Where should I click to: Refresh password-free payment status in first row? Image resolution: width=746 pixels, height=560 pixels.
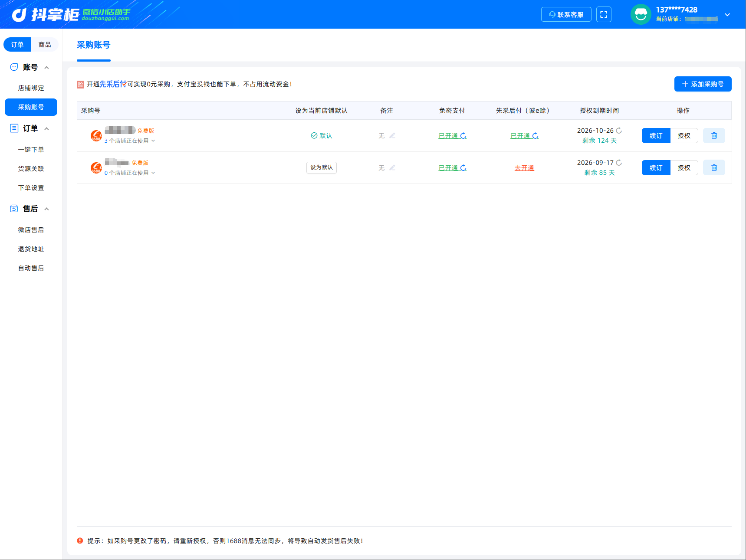coord(463,136)
